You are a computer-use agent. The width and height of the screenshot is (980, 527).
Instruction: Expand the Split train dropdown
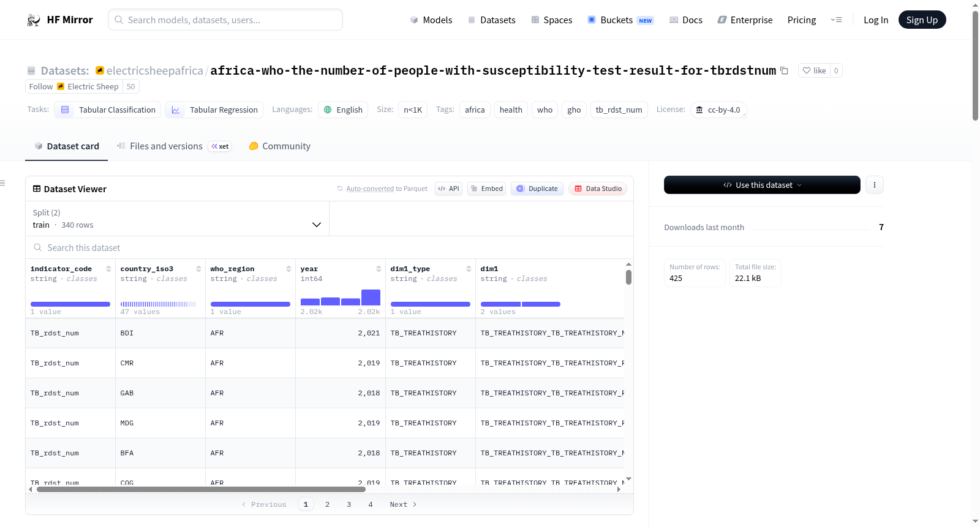tap(177, 219)
